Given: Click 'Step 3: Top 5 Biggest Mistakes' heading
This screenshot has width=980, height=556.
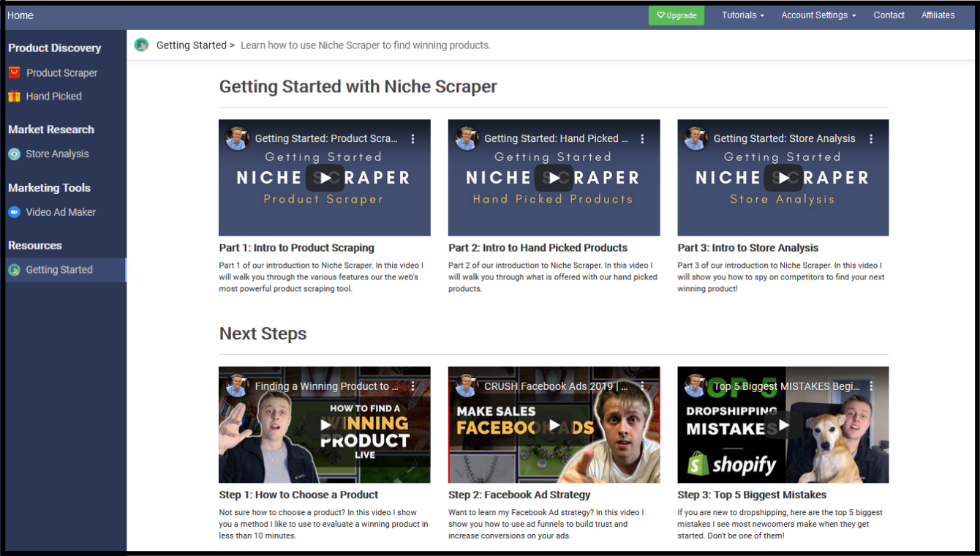Looking at the screenshot, I should click(x=752, y=495).
